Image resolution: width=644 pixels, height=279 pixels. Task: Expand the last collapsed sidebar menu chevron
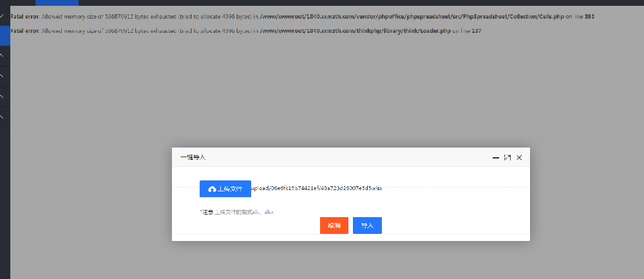click(x=2, y=117)
